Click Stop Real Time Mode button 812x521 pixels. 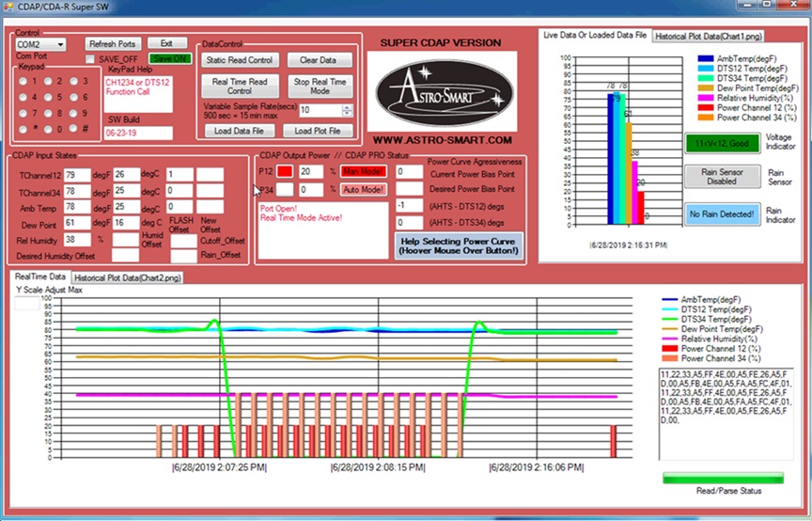click(320, 87)
